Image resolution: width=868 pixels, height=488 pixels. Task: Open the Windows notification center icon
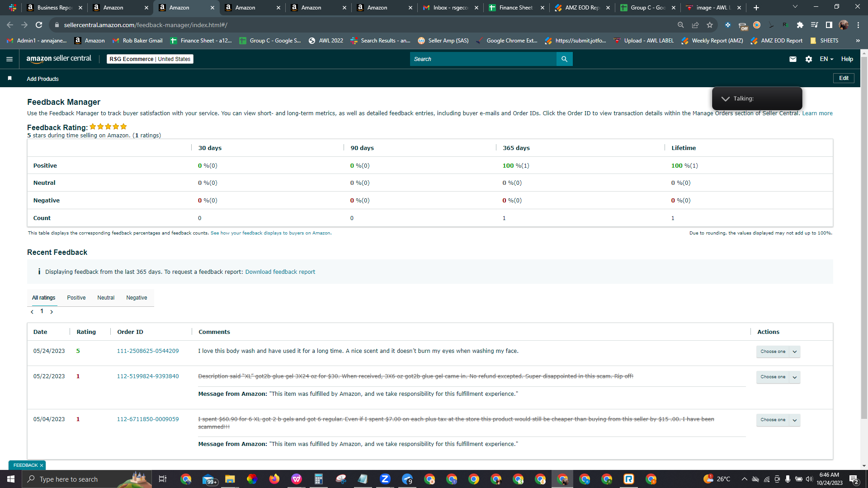pyautogui.click(x=854, y=479)
